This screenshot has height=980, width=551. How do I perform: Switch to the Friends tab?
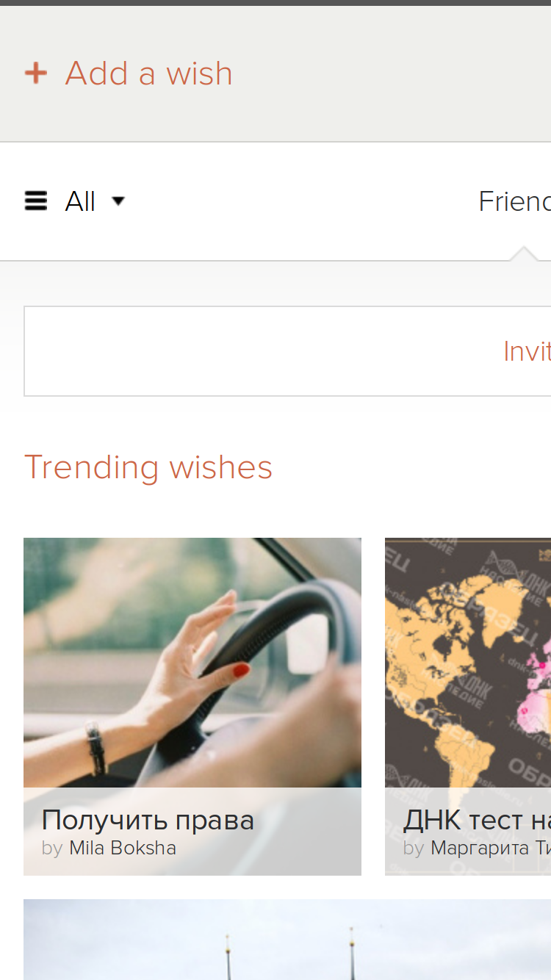click(x=514, y=201)
